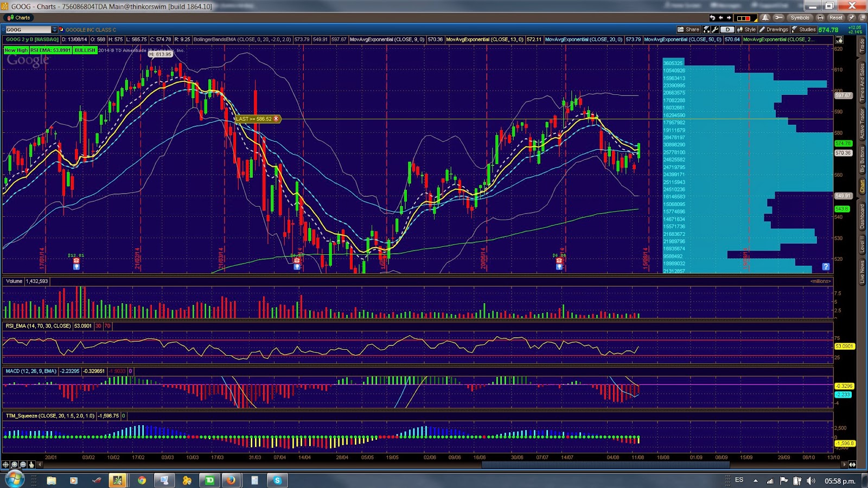Click the TTM_Squeeze study label
This screenshot has width=868, height=488.
[50, 416]
